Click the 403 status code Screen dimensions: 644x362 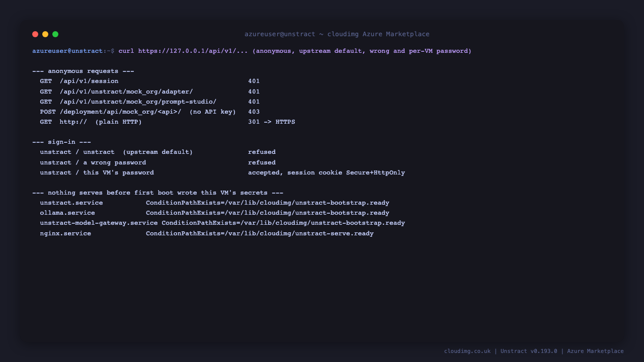coord(254,112)
